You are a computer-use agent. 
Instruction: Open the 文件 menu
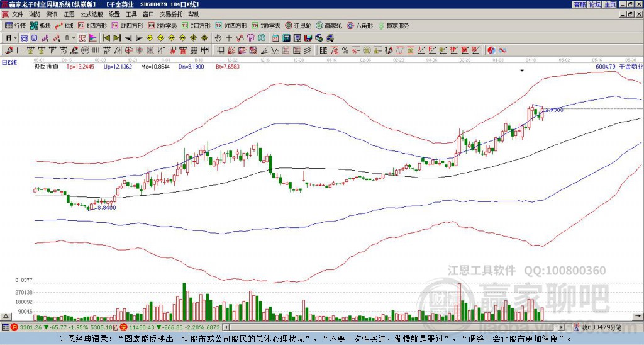[18, 14]
